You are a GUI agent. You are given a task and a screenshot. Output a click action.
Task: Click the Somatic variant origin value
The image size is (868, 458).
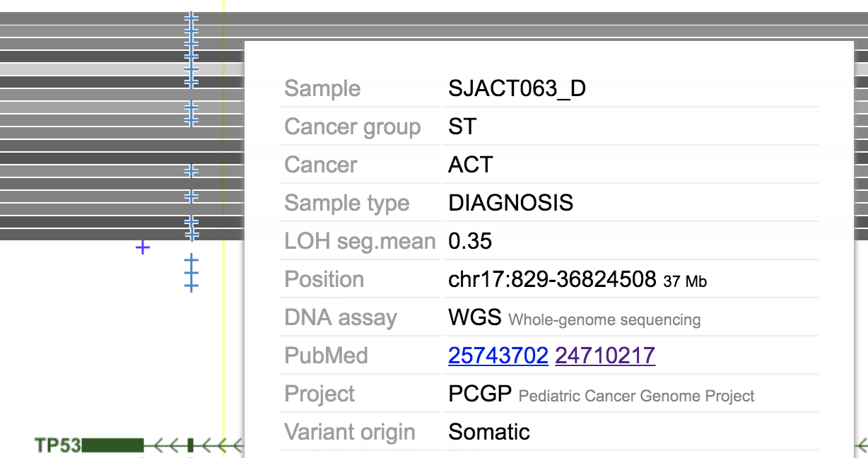tap(489, 432)
